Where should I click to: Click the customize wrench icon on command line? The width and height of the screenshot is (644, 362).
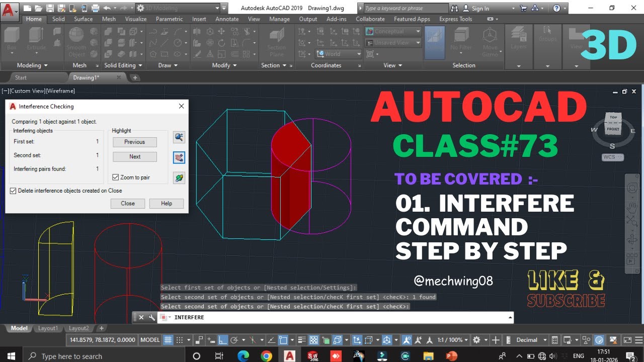click(151, 317)
